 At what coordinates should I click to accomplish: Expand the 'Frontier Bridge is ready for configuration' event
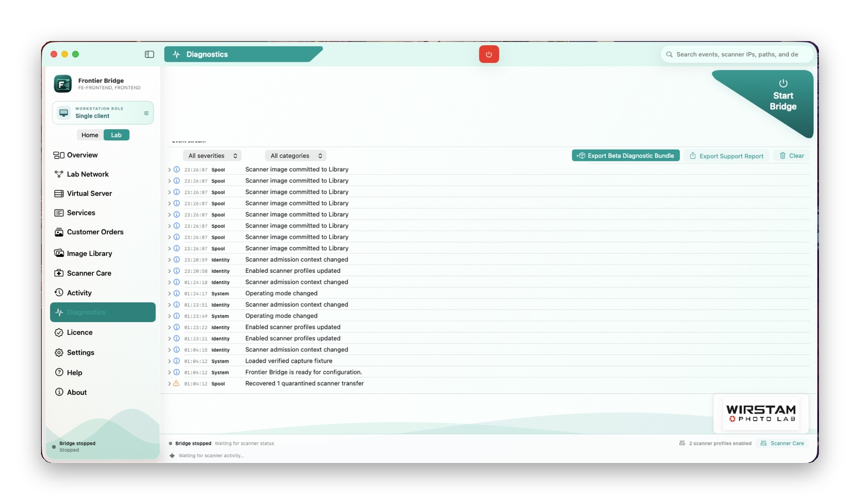170,373
